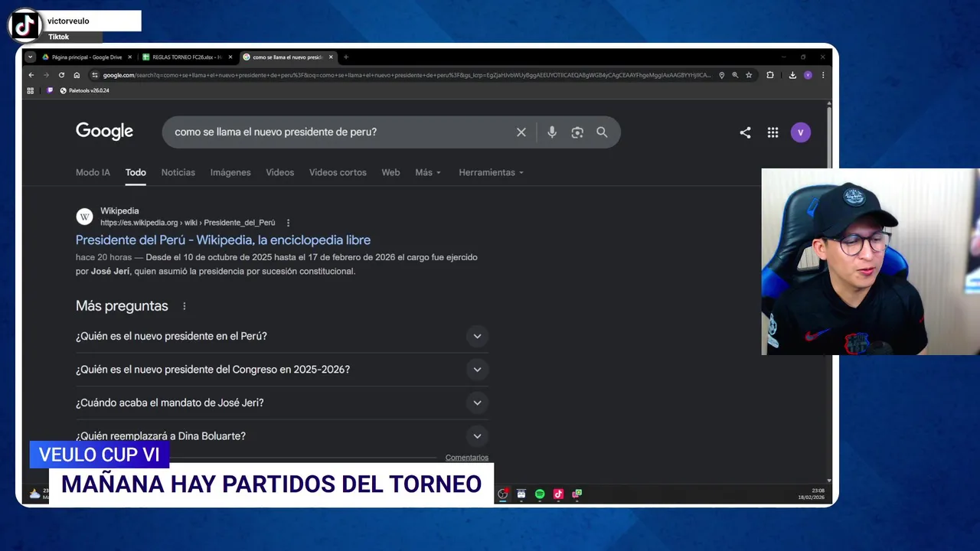Screen dimensions: 980x551
Task: Select the Web results tab
Action: (390, 172)
